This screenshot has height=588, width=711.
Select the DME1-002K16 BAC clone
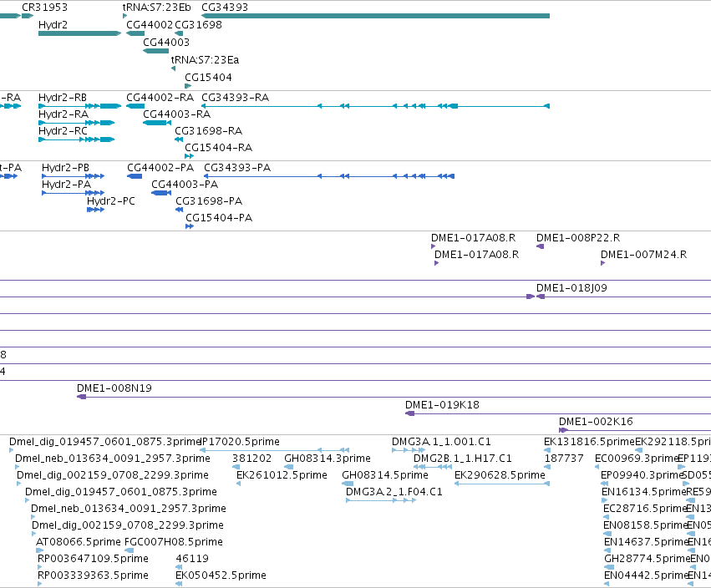pos(635,431)
